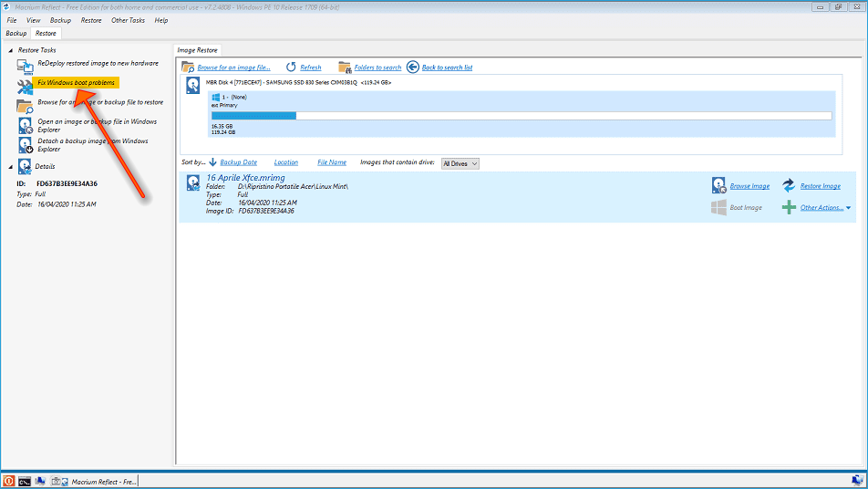Open the command prompt from taskbar
The image size is (868, 489).
point(25,482)
